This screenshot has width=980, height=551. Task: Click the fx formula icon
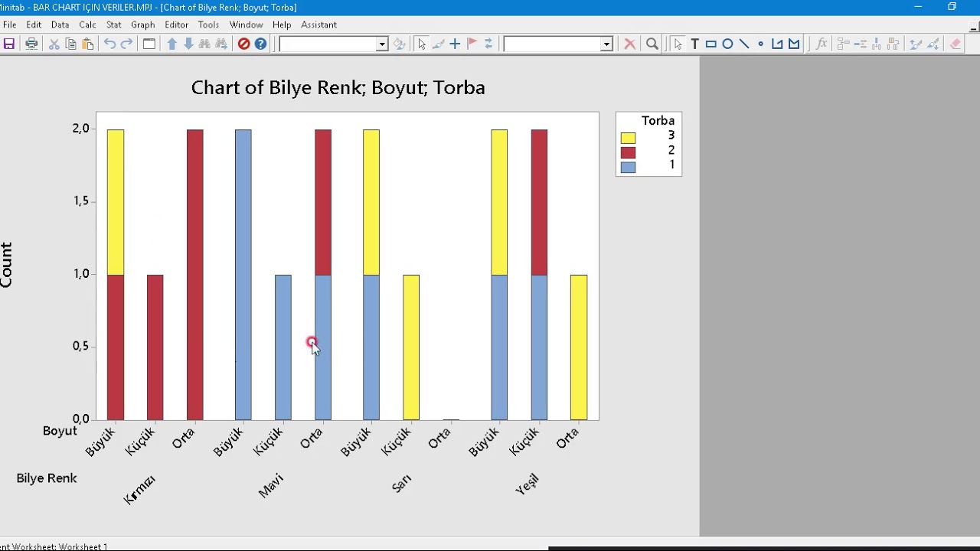(x=821, y=44)
